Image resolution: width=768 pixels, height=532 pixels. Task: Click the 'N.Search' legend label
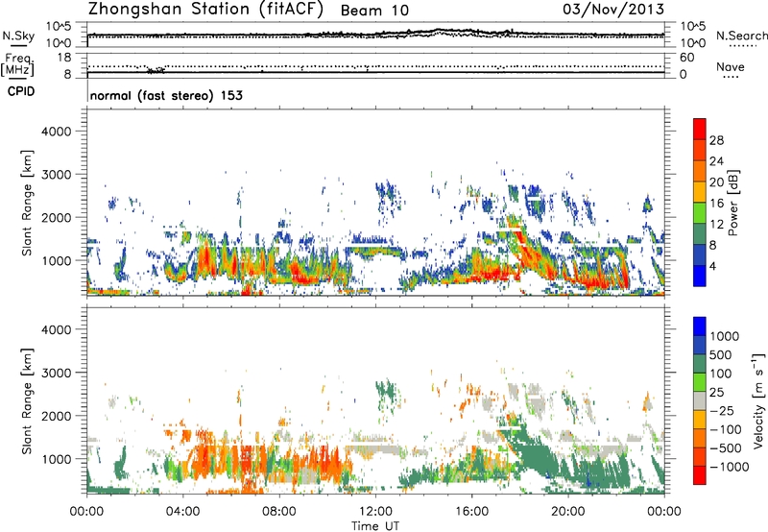coord(742,36)
